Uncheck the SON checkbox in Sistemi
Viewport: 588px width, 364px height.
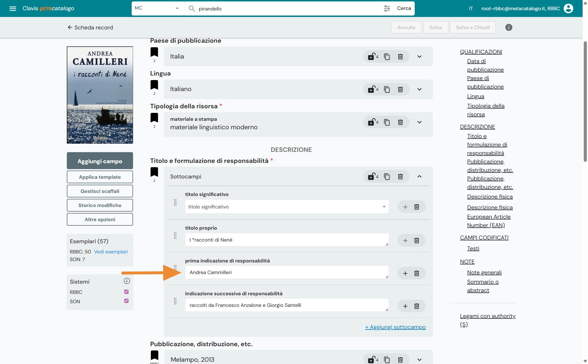coord(126,301)
